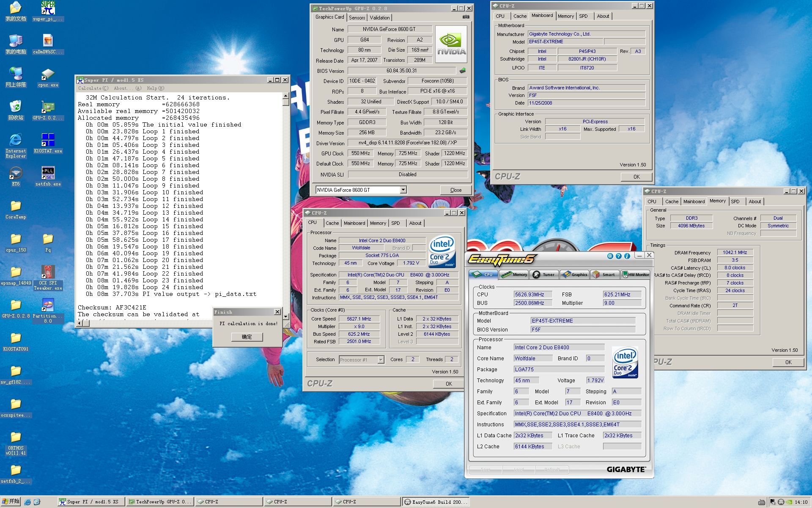Open cpuz_150 folder on desktop

16,242
